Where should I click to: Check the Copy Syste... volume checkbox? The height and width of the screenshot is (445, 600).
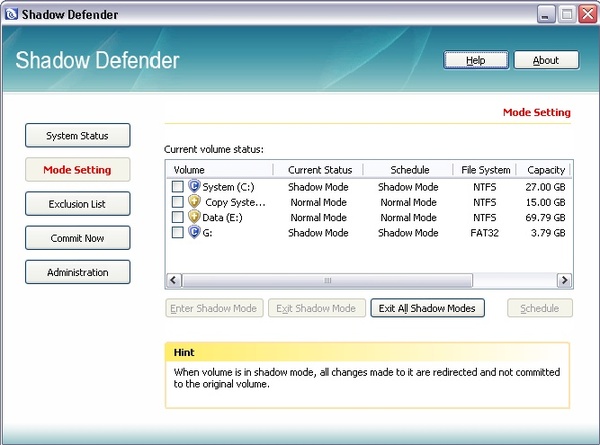coord(178,202)
